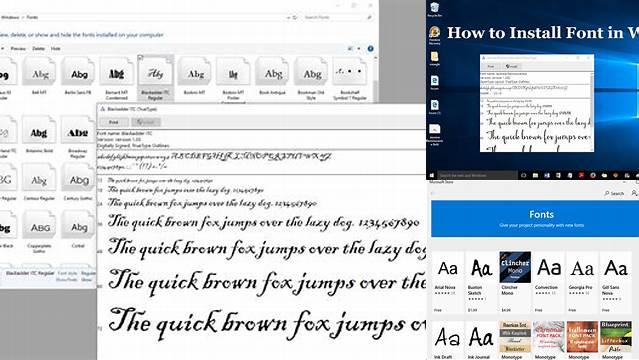Open Search in Microsoft Store
Screen dimensions: 639x360
[x=614, y=193]
